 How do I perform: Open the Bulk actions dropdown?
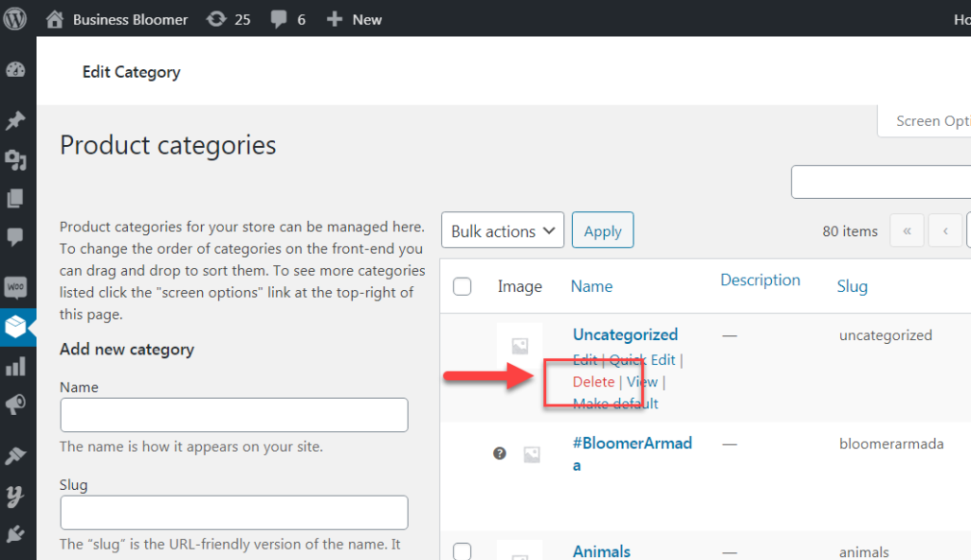[502, 229]
